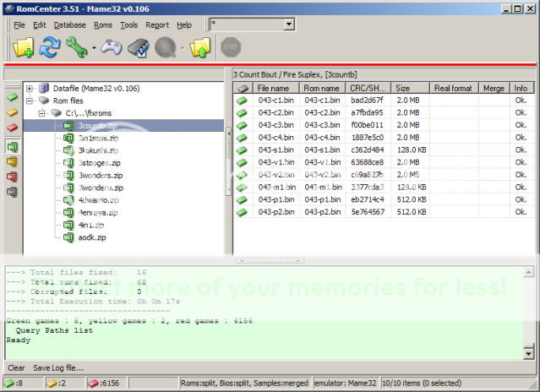
Task: Toggle the red games filter in sidebar
Action: pos(12,128)
